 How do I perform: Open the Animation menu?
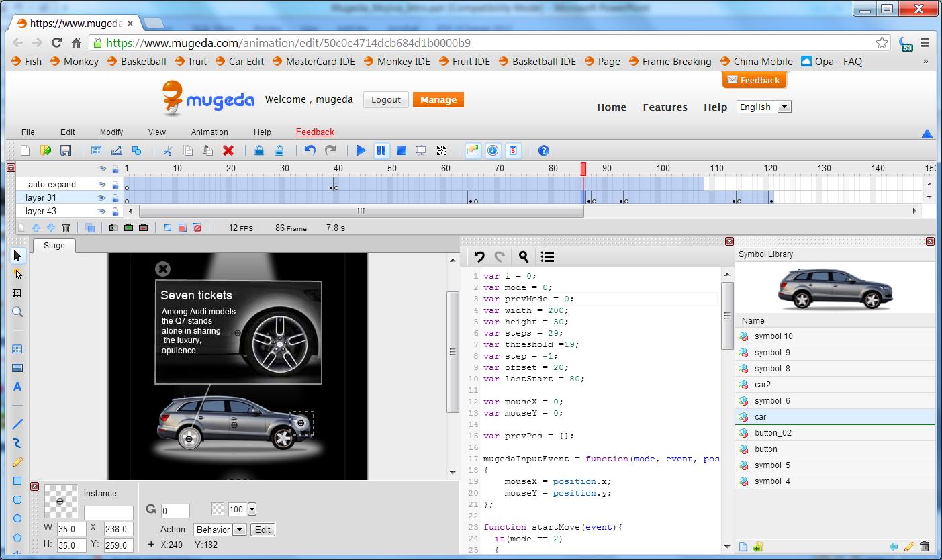tap(209, 132)
